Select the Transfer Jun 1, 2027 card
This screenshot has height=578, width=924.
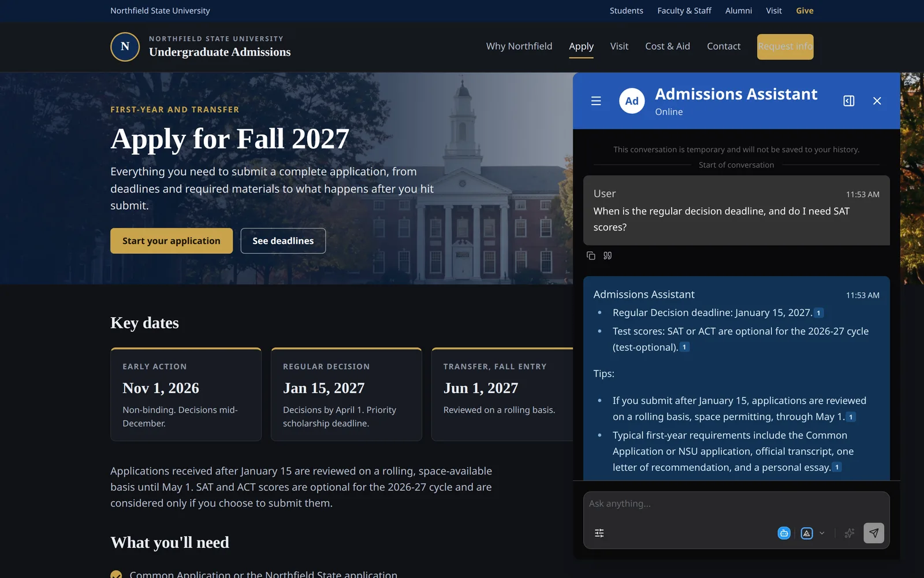(x=502, y=394)
